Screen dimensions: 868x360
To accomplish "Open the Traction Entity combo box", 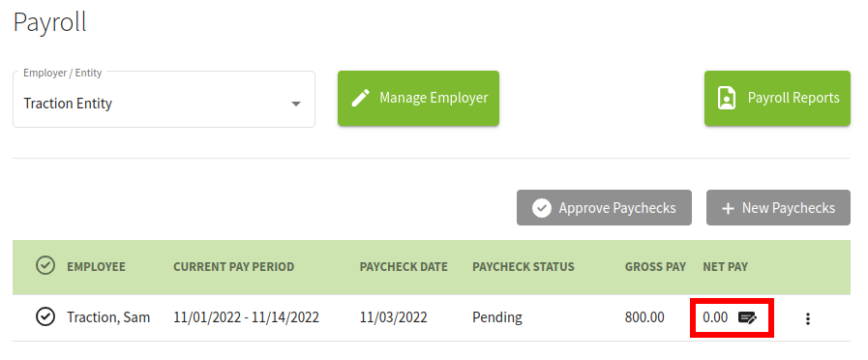I will click(164, 99).
